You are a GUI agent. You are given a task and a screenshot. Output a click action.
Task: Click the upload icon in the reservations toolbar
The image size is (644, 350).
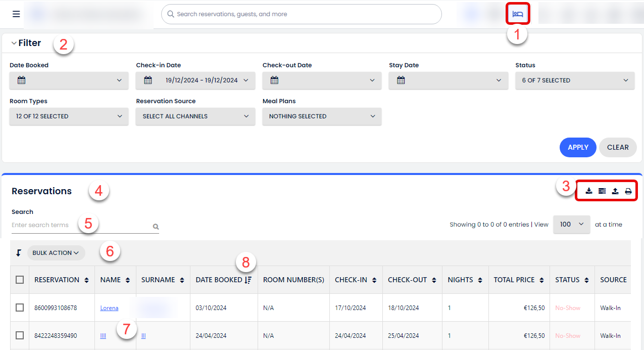(615, 191)
